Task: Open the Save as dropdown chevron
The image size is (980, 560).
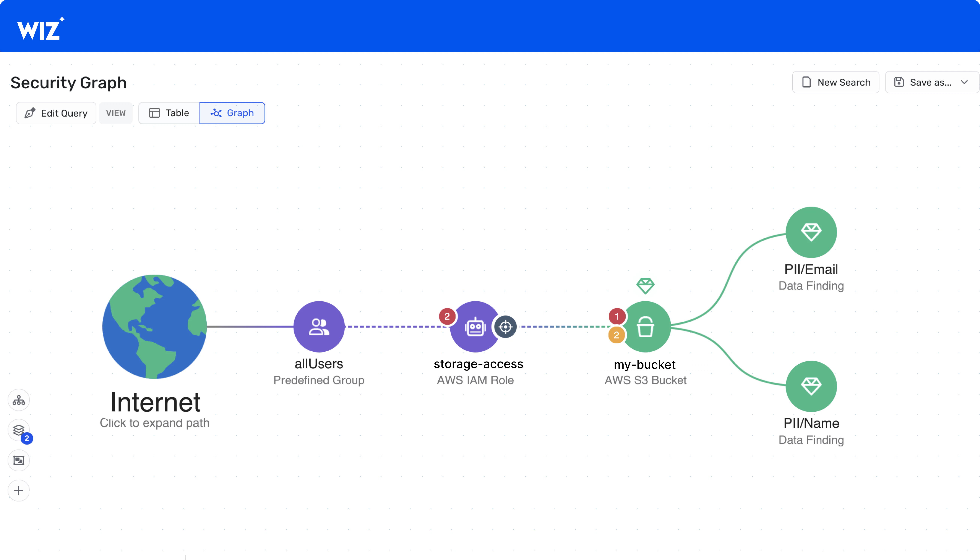Action: (x=964, y=82)
